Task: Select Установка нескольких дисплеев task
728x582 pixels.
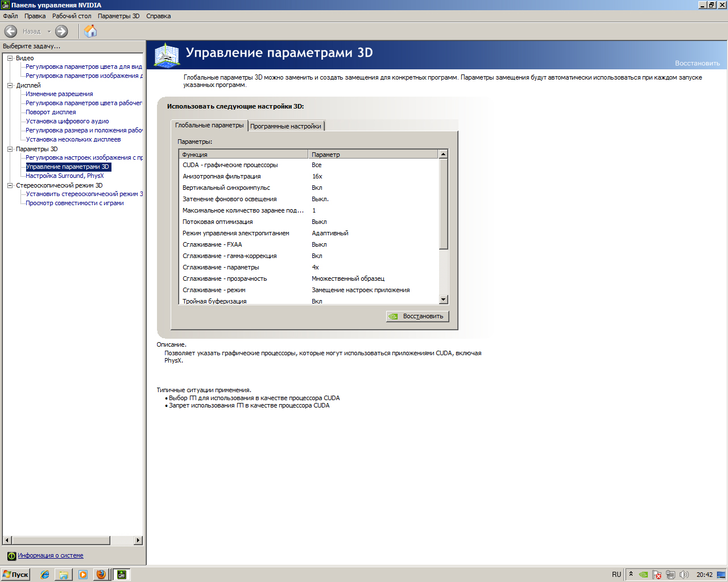Action: 73,139
